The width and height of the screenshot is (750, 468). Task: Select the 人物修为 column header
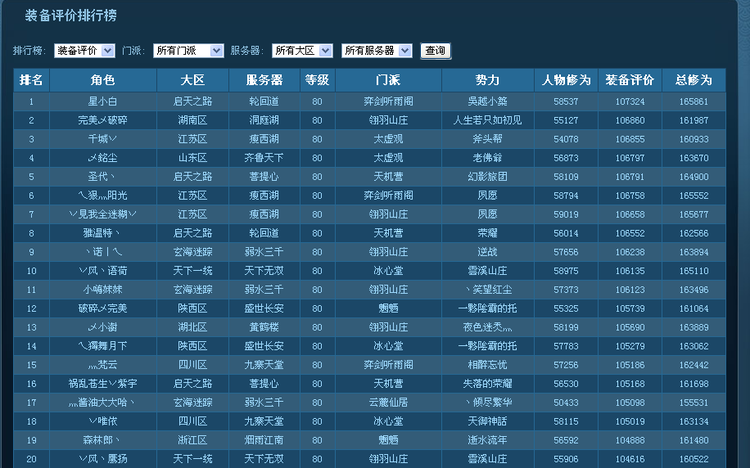566,80
